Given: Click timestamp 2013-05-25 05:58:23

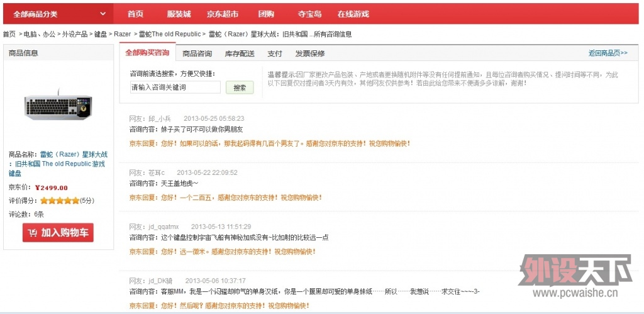Looking at the screenshot, I should click(x=214, y=118).
